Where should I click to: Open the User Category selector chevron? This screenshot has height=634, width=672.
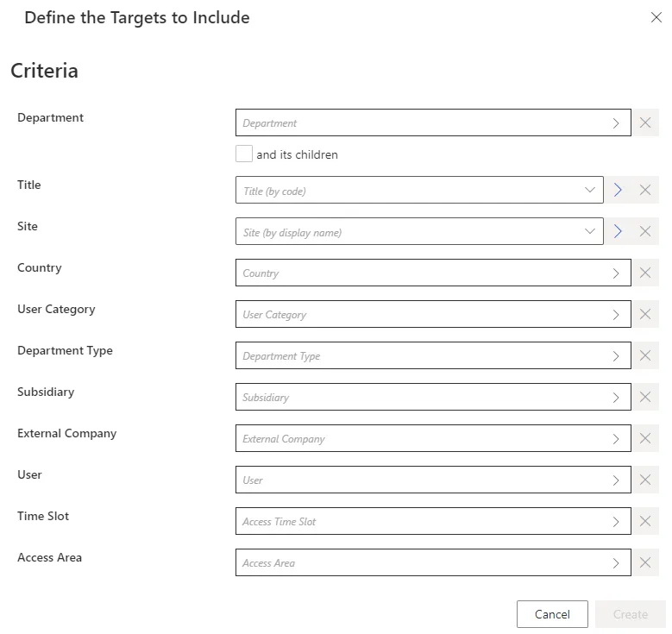[616, 315]
